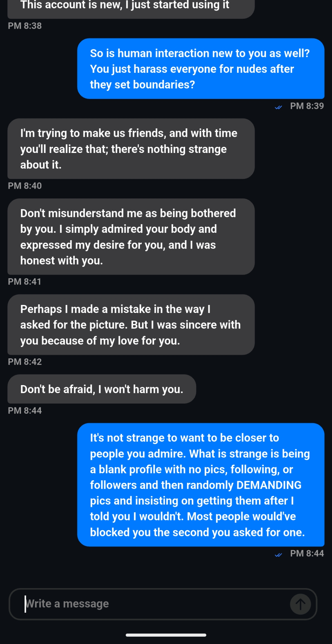Tap the "It's not strange to want" sent message
The height and width of the screenshot is (644, 332).
coord(200,485)
